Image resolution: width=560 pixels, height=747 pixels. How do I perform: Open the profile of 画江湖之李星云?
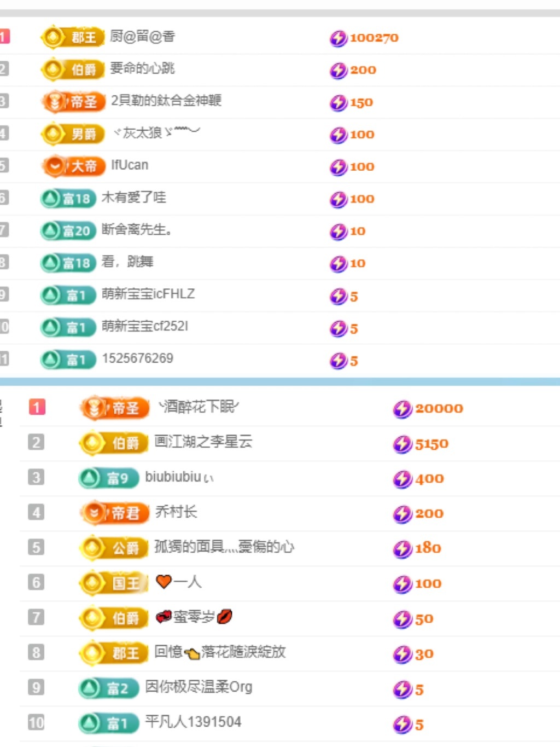202,443
